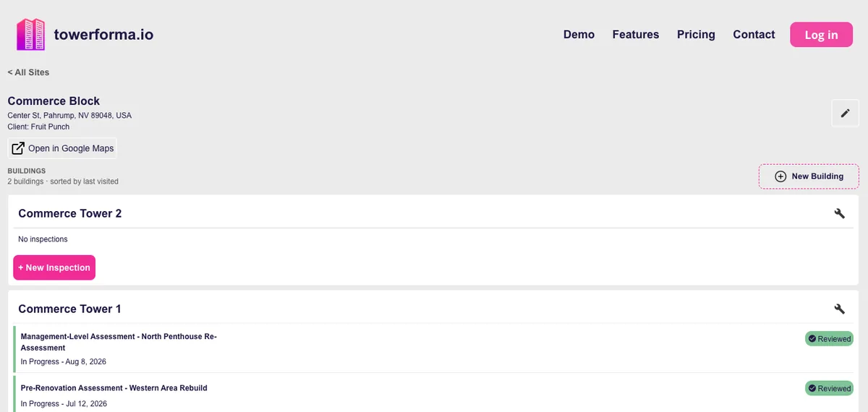Open in Google Maps
This screenshot has width=868, height=412.
(62, 148)
